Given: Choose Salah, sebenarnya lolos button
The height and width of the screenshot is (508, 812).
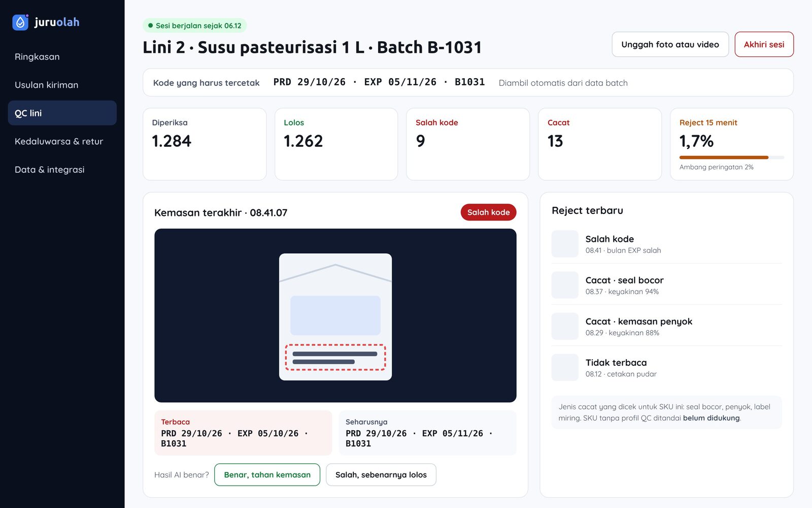Looking at the screenshot, I should (x=381, y=474).
